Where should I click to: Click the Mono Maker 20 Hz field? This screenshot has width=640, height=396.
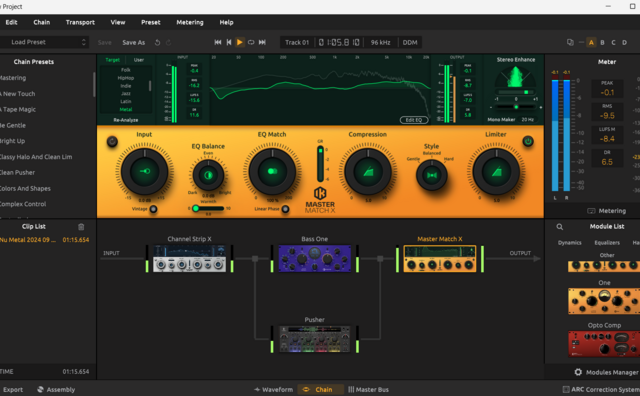click(527, 120)
